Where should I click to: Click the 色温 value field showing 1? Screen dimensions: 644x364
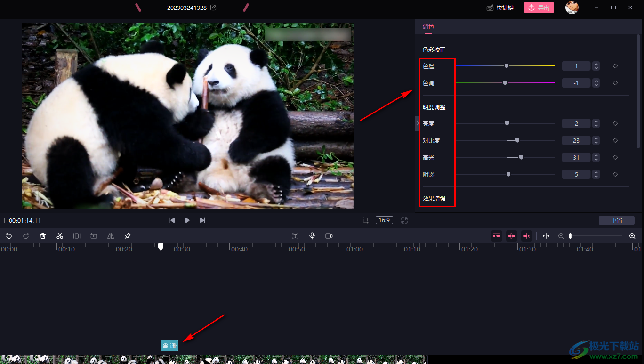coord(576,66)
